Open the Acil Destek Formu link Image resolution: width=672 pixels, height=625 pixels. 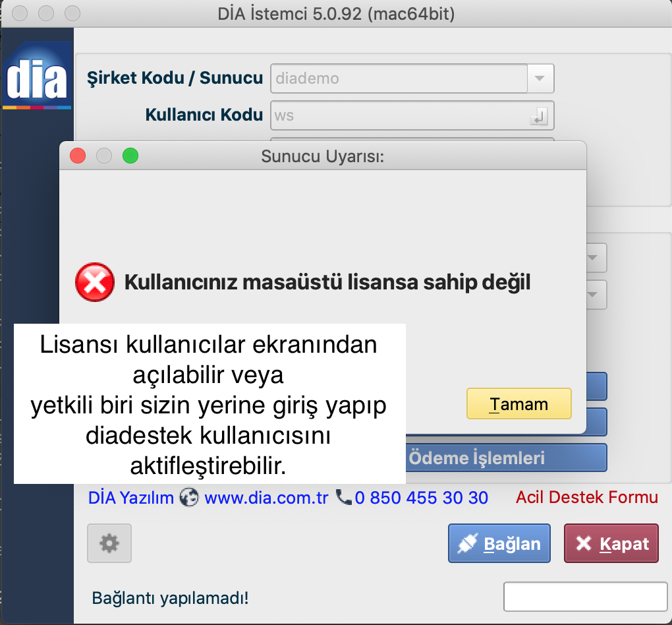tap(586, 497)
